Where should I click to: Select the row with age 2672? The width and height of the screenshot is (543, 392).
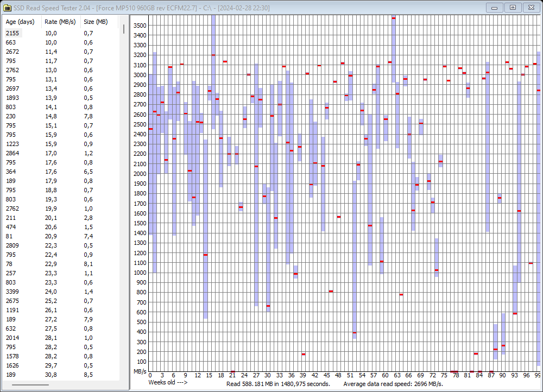point(61,52)
